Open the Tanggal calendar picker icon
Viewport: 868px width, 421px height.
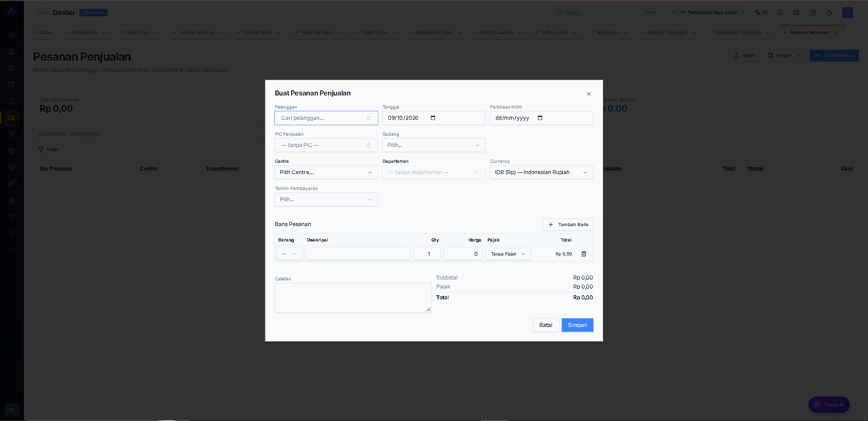pos(433,118)
